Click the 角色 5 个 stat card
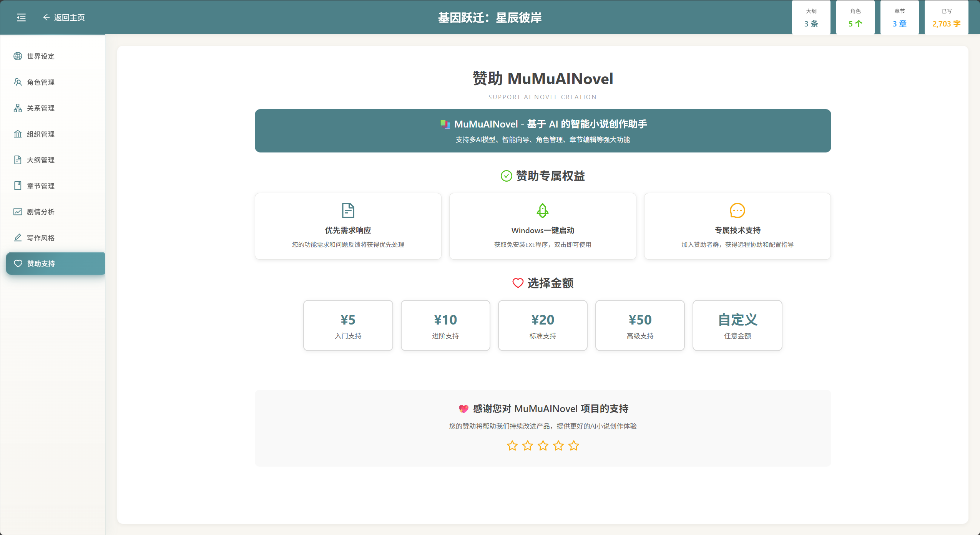 (855, 18)
